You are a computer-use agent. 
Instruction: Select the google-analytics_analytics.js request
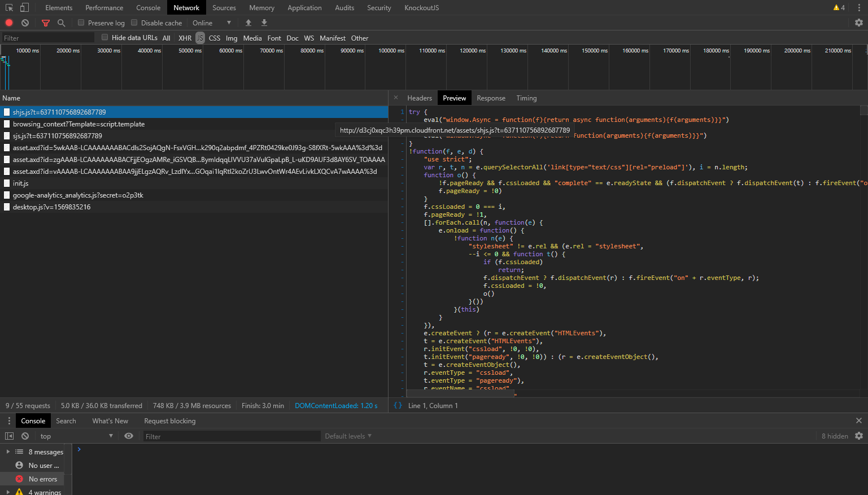point(194,195)
